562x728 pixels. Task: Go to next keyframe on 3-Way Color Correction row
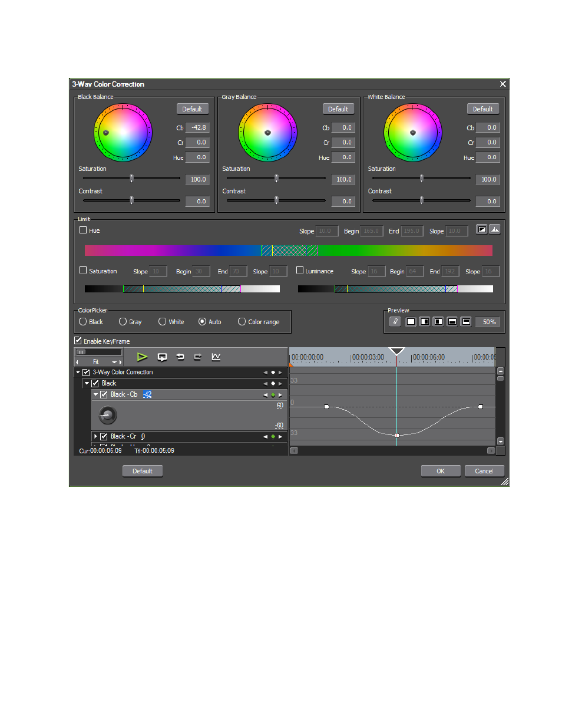(280, 373)
